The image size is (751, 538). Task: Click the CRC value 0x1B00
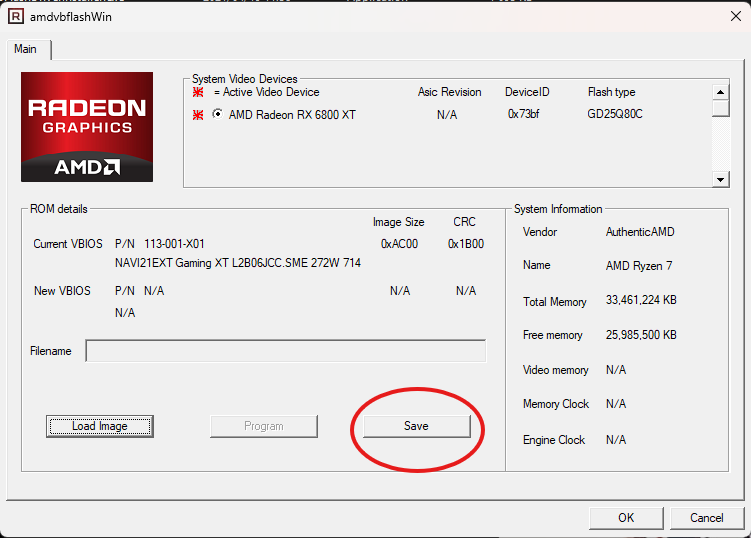click(466, 244)
